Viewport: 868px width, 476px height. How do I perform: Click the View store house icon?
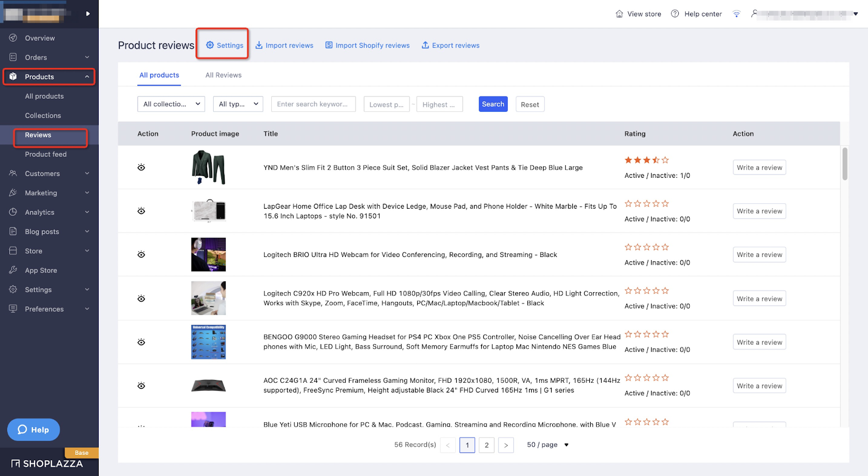pyautogui.click(x=620, y=14)
